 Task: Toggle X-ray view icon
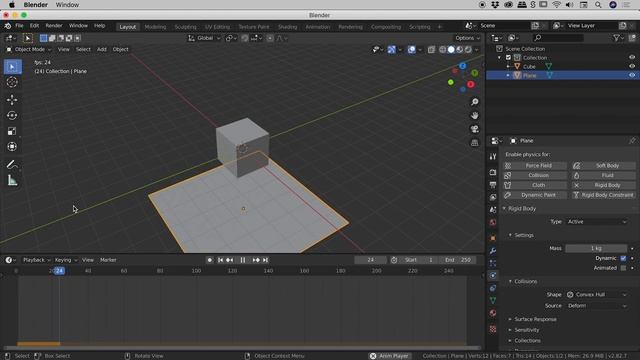(x=431, y=49)
